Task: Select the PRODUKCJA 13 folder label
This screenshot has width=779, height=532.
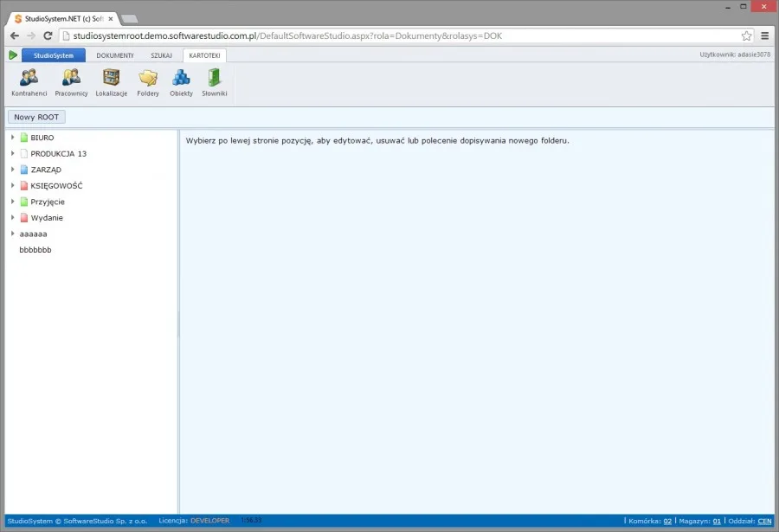Action: tap(59, 153)
